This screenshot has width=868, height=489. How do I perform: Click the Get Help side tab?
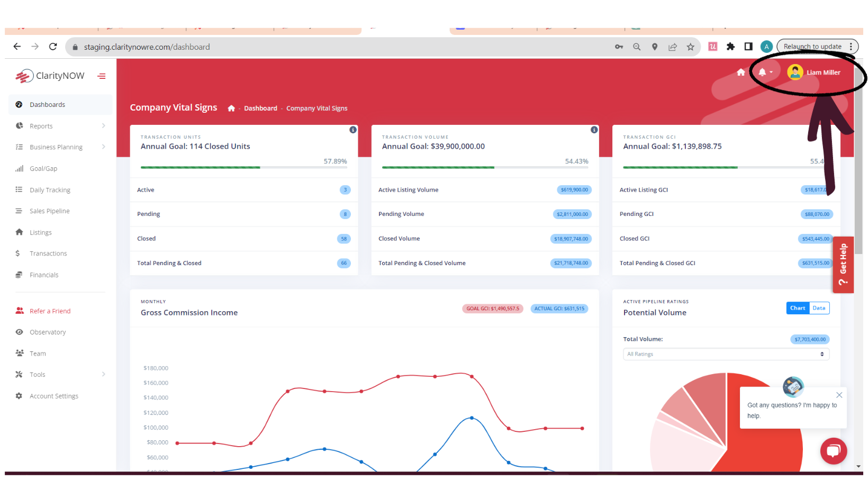843,265
